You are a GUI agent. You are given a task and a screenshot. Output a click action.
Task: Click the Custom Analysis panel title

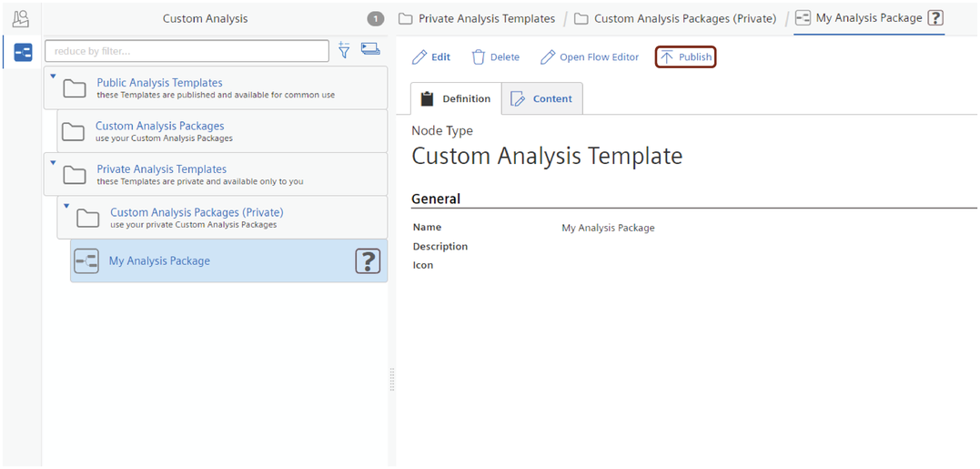click(205, 19)
